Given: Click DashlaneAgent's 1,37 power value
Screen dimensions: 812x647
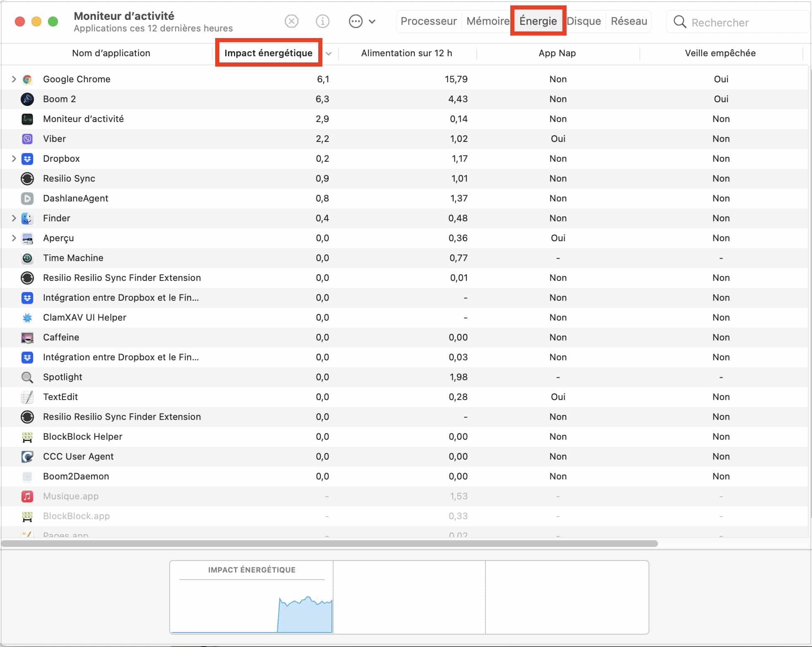Looking at the screenshot, I should click(459, 198).
